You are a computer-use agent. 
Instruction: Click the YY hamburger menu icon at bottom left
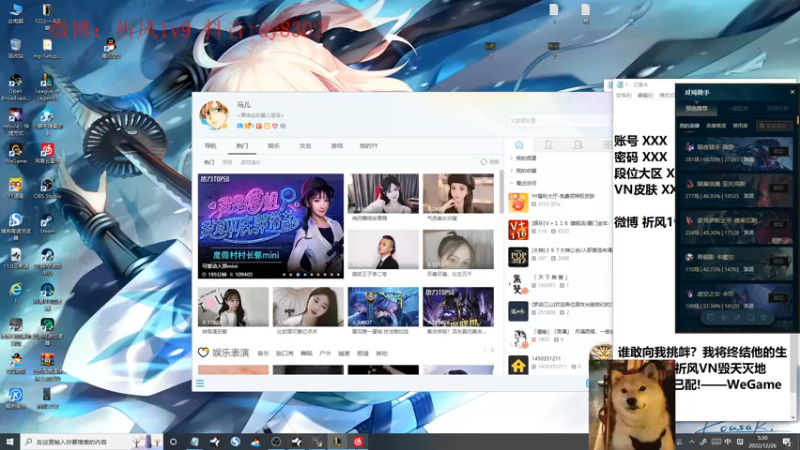(x=200, y=383)
